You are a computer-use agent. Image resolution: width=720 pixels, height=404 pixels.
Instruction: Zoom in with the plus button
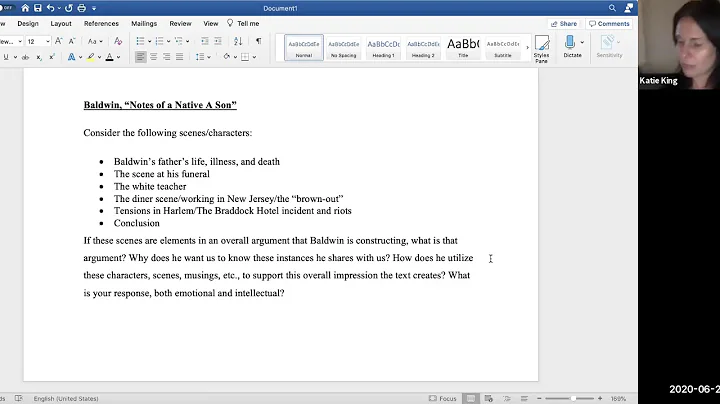600,398
